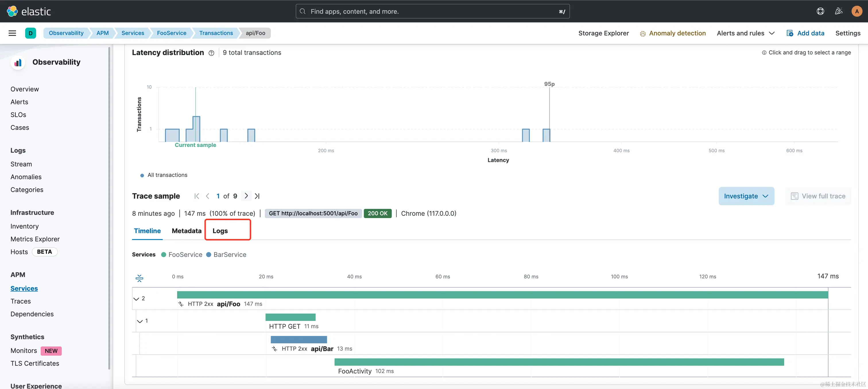Click the Latency distribution help icon
The image size is (868, 389).
(x=211, y=53)
